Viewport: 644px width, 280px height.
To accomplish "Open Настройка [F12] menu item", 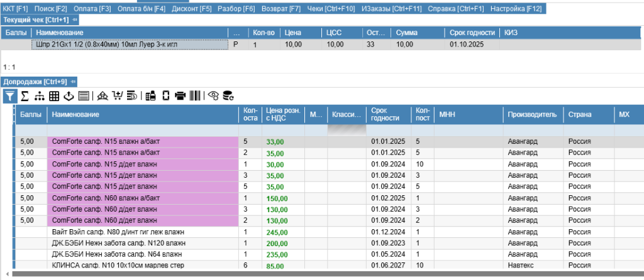I will (516, 9).
